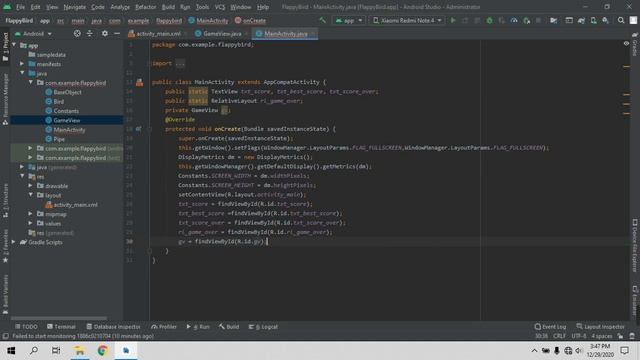Expand the mipmap folder
The height and width of the screenshot is (360, 640).
pos(30,214)
